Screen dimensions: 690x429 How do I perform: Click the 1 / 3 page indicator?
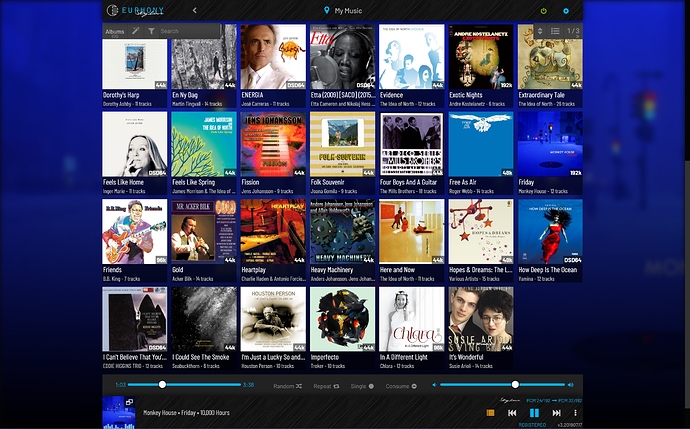(573, 31)
